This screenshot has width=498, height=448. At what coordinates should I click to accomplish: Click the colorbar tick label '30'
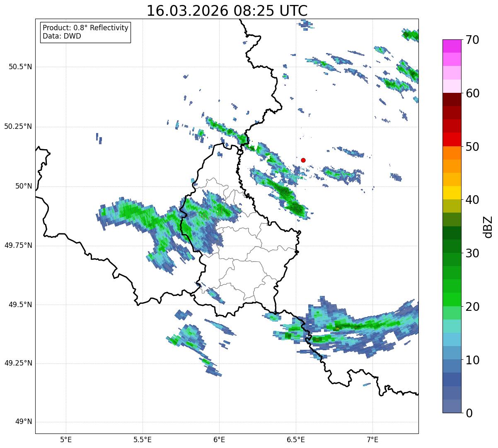coord(472,253)
